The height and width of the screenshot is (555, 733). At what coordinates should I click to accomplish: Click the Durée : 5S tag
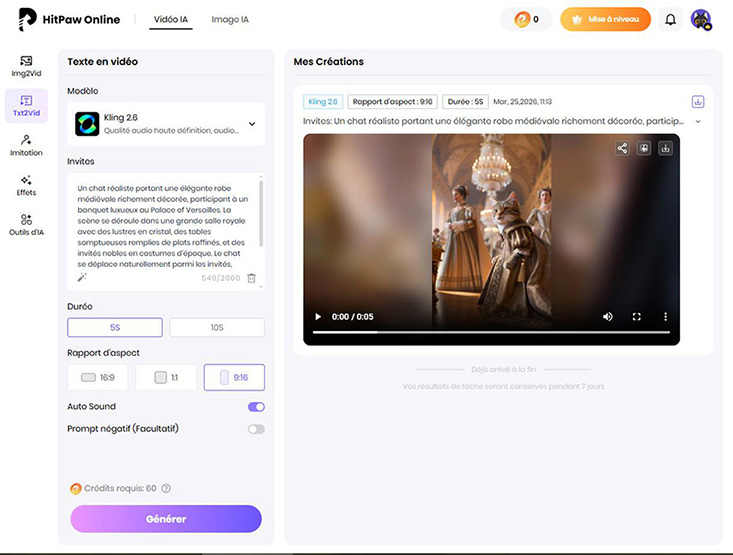pos(465,101)
